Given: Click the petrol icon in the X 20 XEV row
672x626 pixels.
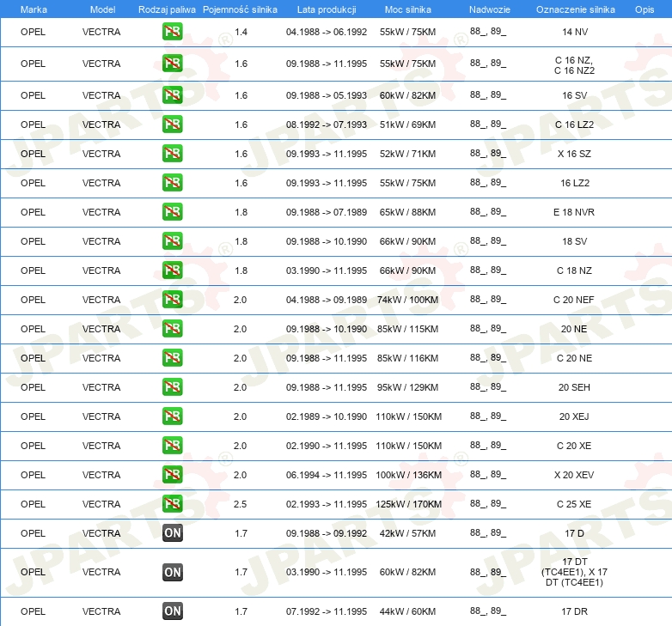Looking at the screenshot, I should (x=172, y=474).
